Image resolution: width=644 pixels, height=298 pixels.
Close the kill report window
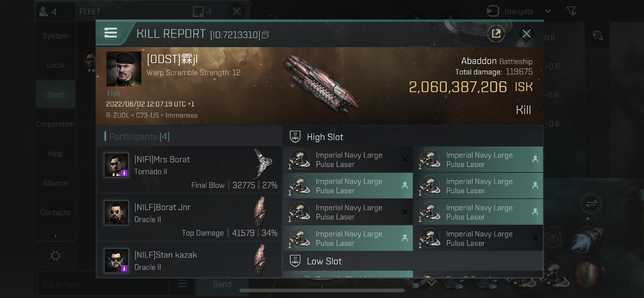pos(526,34)
